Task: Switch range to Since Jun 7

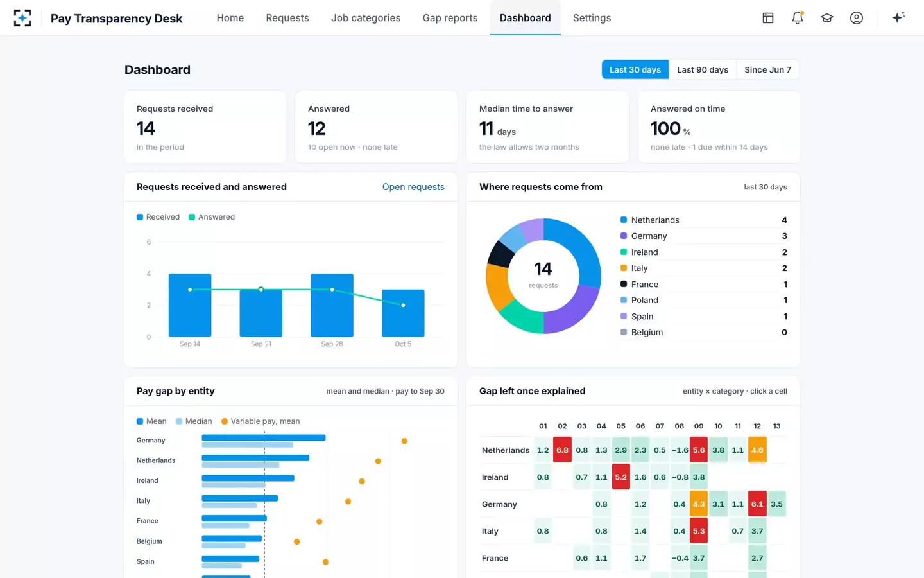Action: tap(767, 69)
